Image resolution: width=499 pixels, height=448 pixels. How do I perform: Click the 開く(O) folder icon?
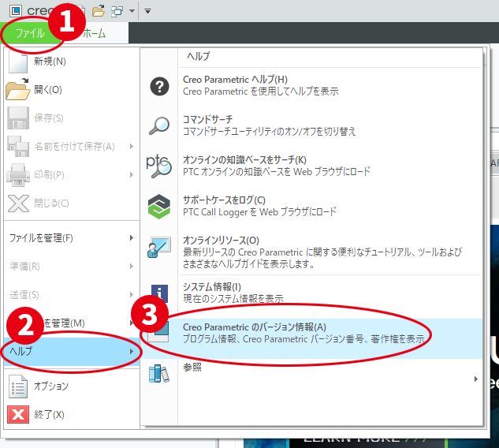[x=18, y=89]
